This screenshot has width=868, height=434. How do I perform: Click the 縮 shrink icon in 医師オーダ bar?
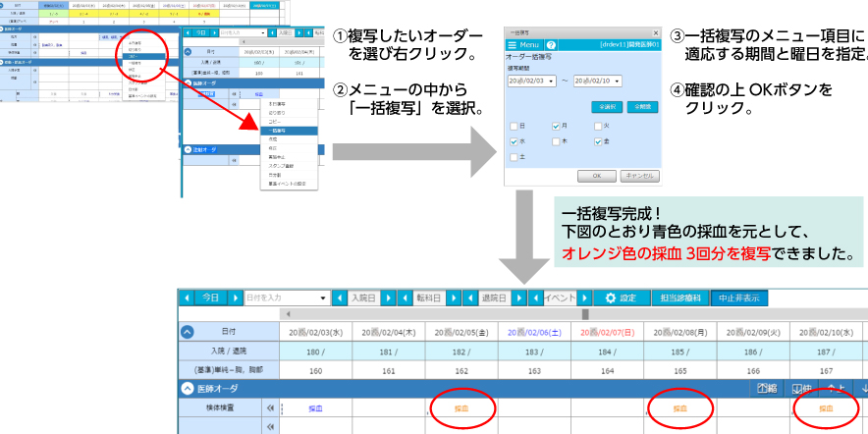[767, 388]
